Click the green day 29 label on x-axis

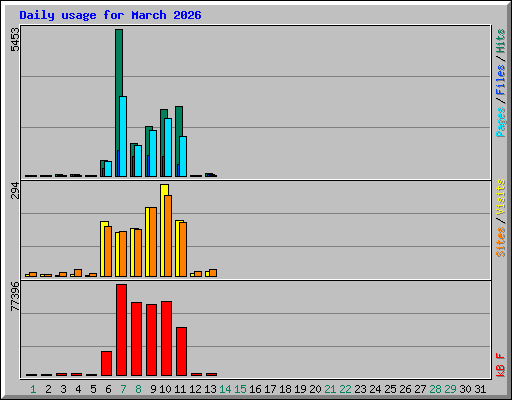pyautogui.click(x=450, y=389)
